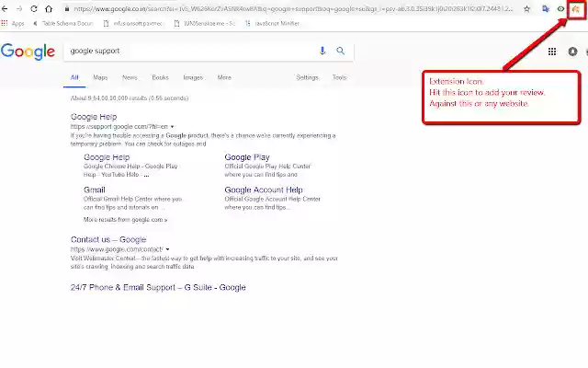Screen dimensions: 588x368
Task: Reload the page with the refresh icon
Action: click(x=34, y=8)
